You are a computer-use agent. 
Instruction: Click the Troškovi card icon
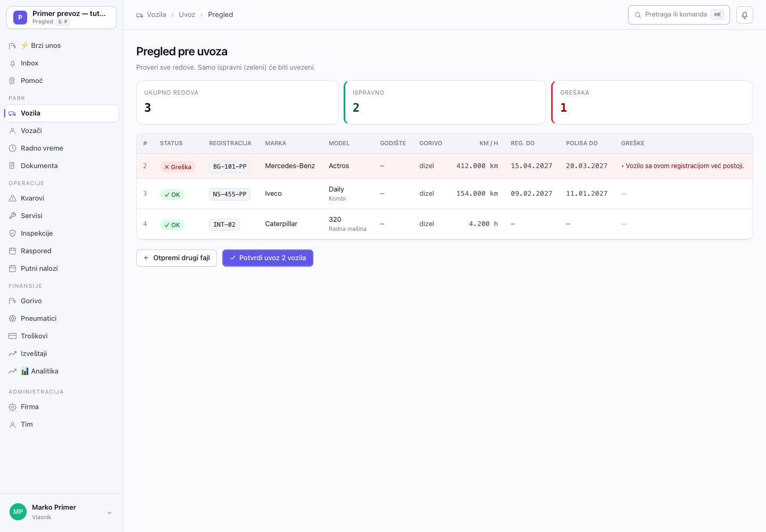pyautogui.click(x=12, y=336)
